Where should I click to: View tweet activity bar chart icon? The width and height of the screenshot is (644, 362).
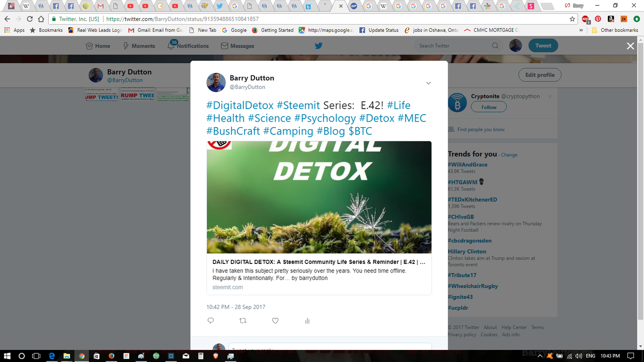click(x=307, y=321)
